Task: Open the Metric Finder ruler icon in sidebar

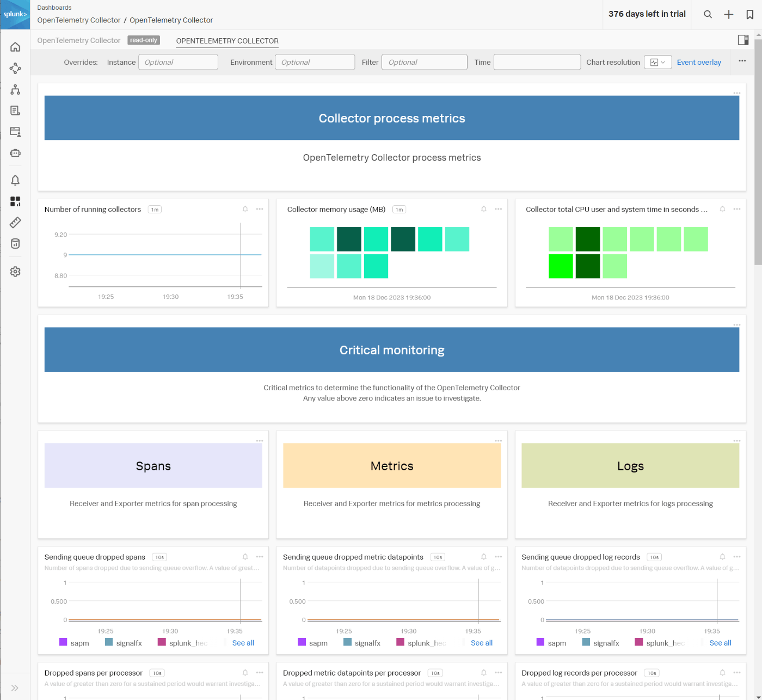Action: pos(15,222)
